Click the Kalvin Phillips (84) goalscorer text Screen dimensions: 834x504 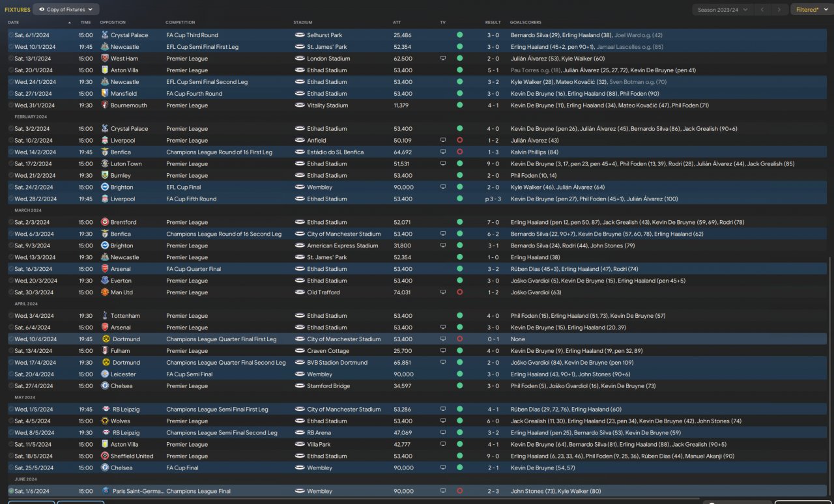click(535, 152)
